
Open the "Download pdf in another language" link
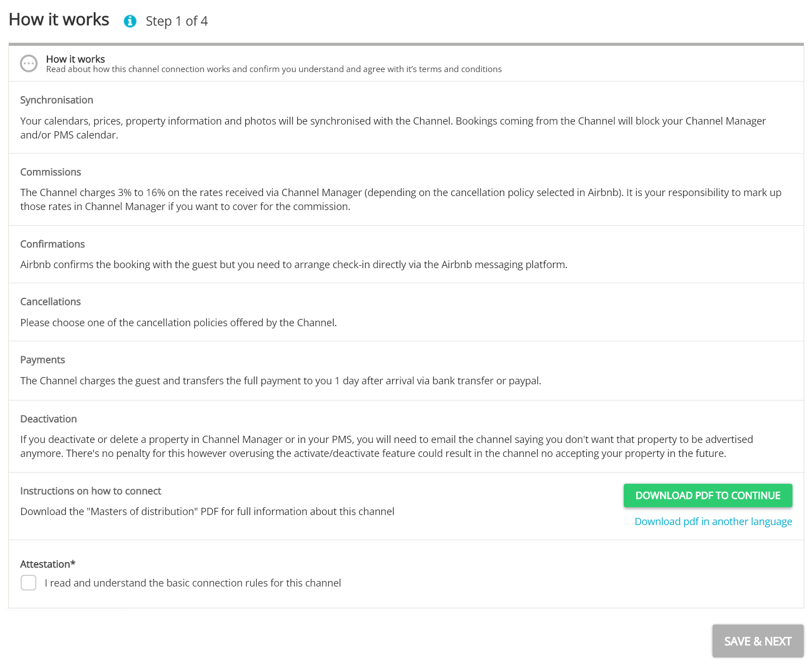713,521
